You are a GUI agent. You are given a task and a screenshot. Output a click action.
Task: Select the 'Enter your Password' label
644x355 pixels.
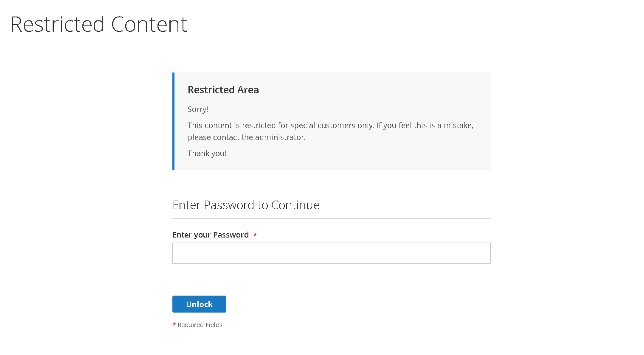pos(211,235)
